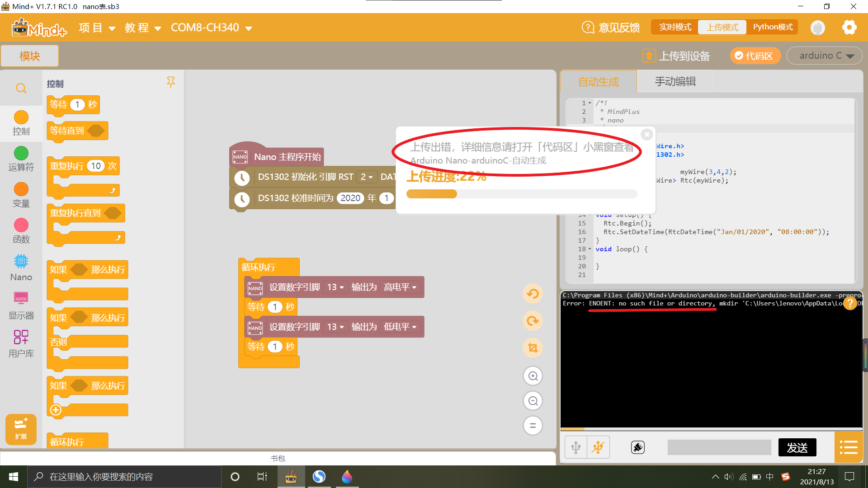Screen dimensions: 868x488
Task: Select the Nano 主程序开始 hat block
Action: [x=276, y=157]
